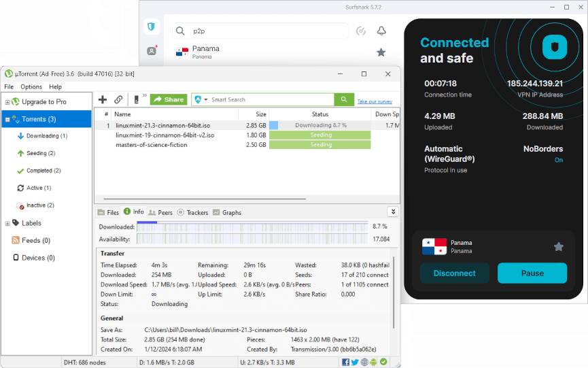The width and height of the screenshot is (588, 368).
Task: Sort torrents by Size column header
Action: (x=254, y=114)
